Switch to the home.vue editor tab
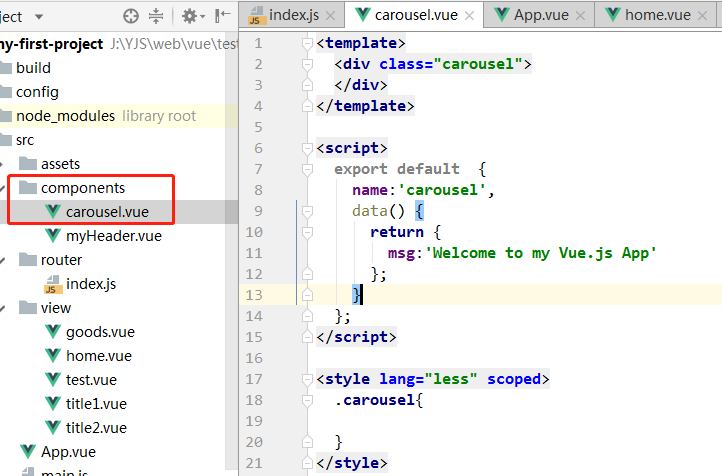 656,15
